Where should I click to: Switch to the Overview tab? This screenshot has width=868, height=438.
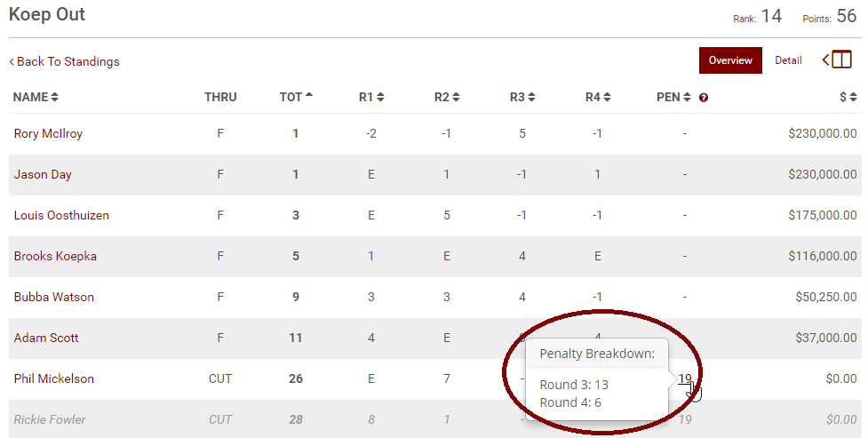pyautogui.click(x=730, y=60)
